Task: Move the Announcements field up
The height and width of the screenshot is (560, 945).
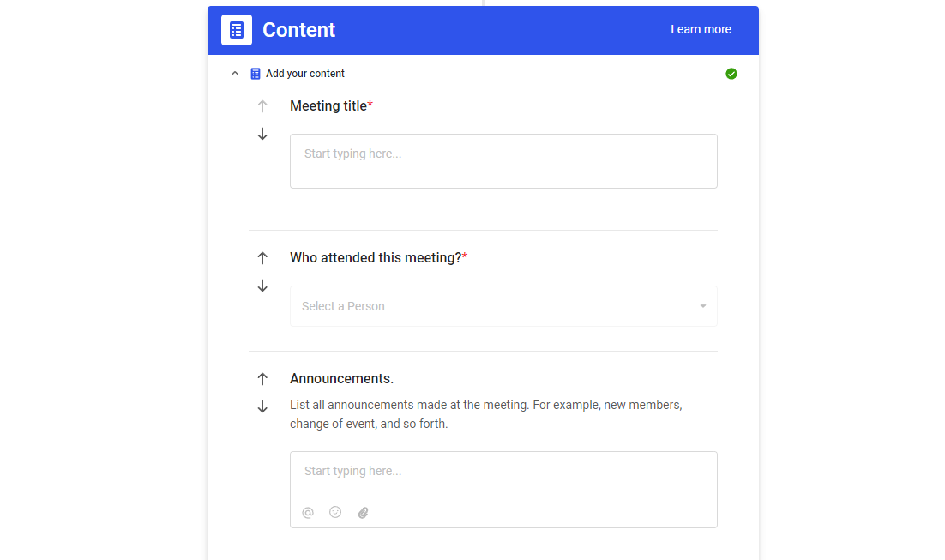Action: [262, 378]
